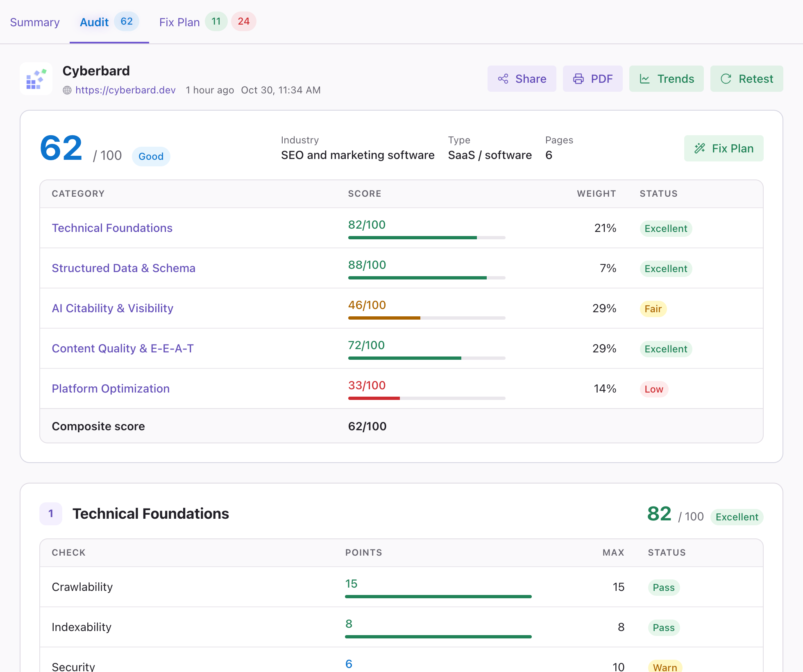Screen dimensions: 803x672
Task: Open Technical Foundations category link
Action: 112,228
